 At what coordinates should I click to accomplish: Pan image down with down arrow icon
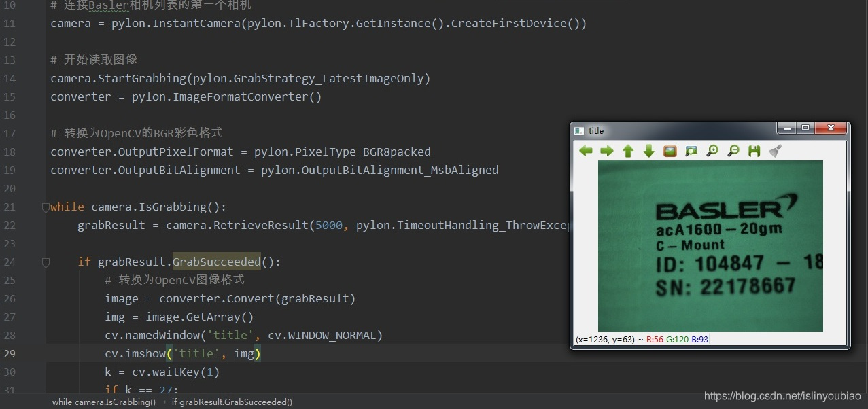click(x=649, y=151)
